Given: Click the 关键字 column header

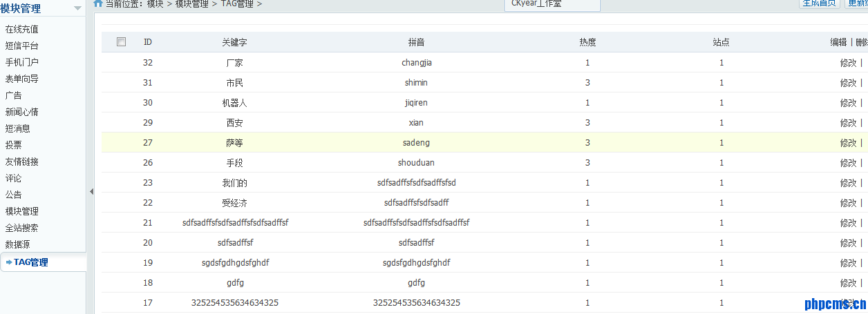Looking at the screenshot, I should coord(234,42).
